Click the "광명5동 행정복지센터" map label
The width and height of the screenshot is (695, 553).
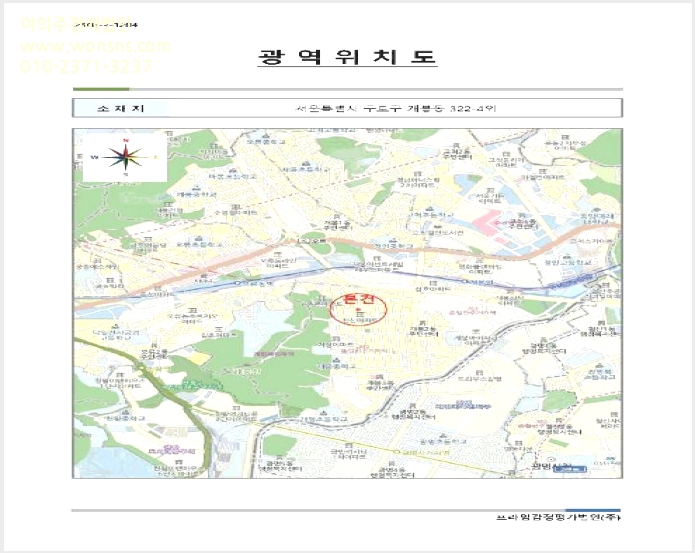coord(280,465)
